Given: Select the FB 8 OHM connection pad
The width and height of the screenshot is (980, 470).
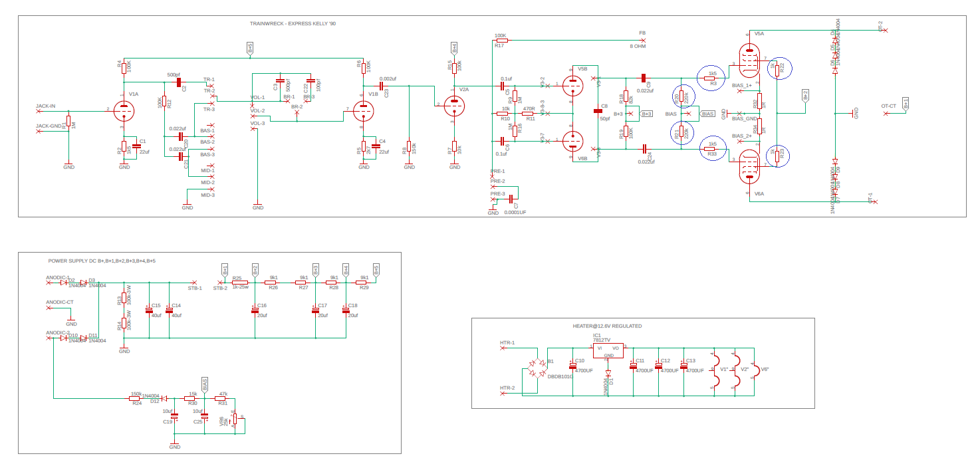Looking at the screenshot, I should coord(642,40).
